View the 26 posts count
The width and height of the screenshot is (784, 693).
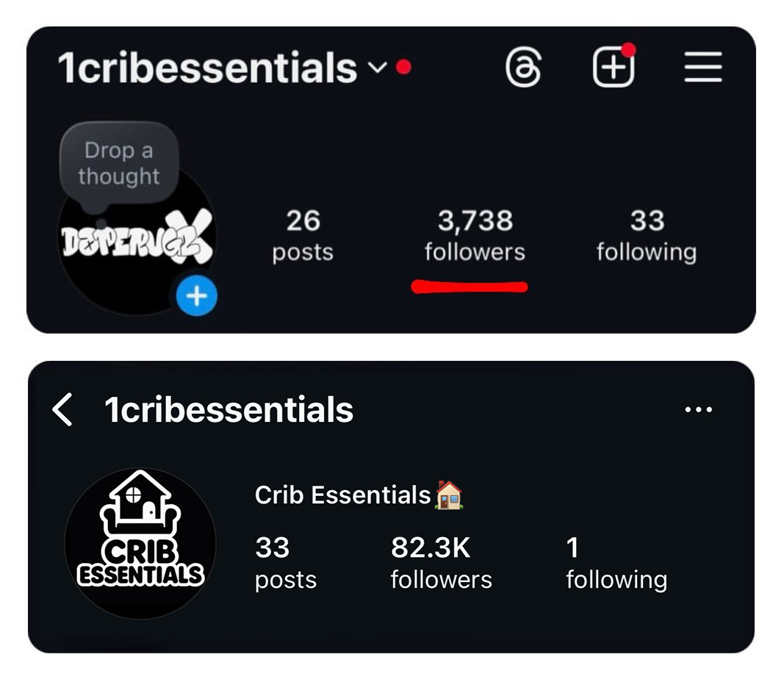pyautogui.click(x=303, y=235)
